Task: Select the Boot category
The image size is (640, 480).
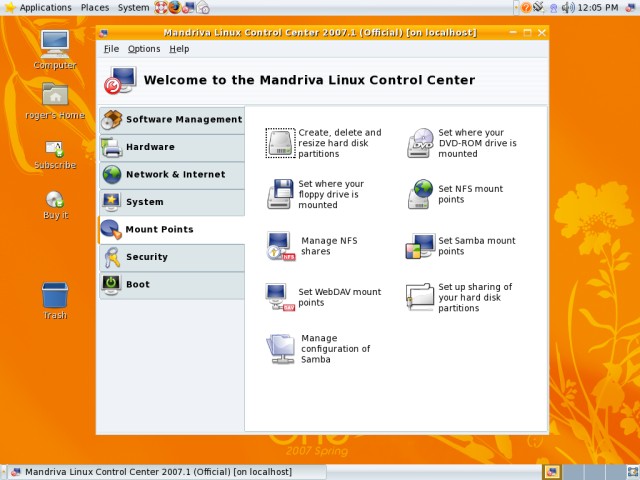Action: [171, 285]
